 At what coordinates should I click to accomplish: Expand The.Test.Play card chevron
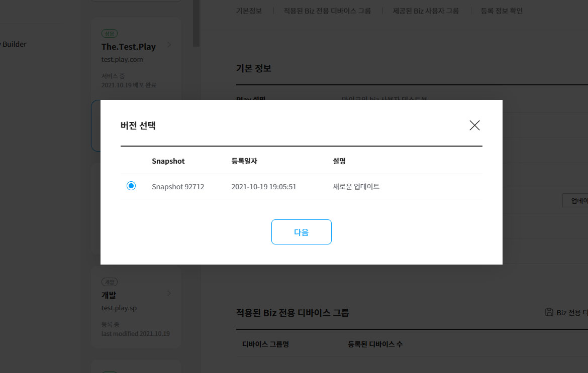pos(169,45)
